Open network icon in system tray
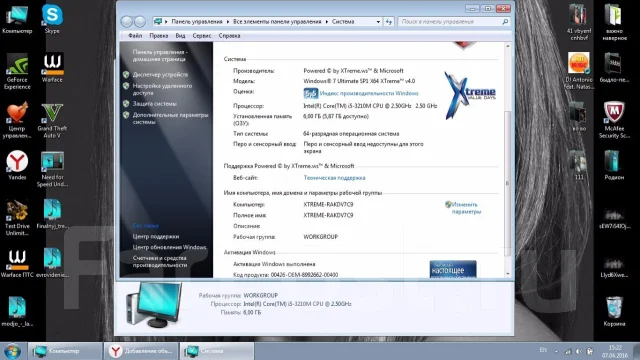The image size is (640, 360). tap(568, 351)
